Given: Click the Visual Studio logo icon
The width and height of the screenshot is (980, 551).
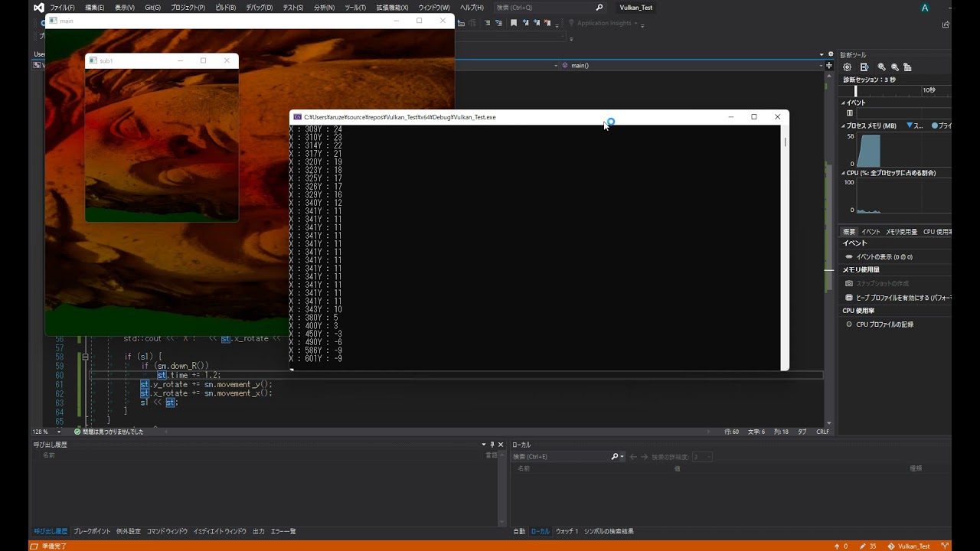Looking at the screenshot, I should (39, 8).
